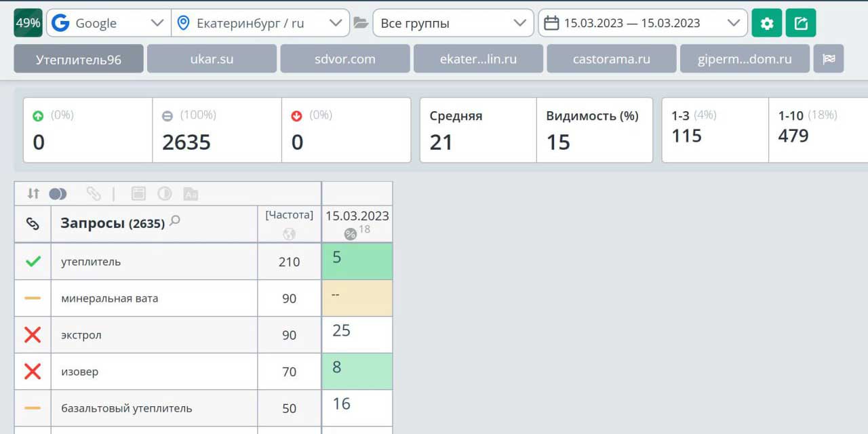This screenshot has width=868, height=434.
Task: Switch to the ukar.su competitor tab
Action: 212,59
